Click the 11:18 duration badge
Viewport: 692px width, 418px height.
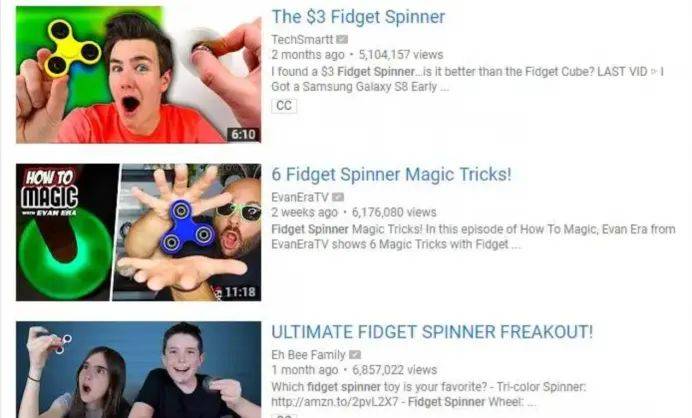[x=240, y=292]
